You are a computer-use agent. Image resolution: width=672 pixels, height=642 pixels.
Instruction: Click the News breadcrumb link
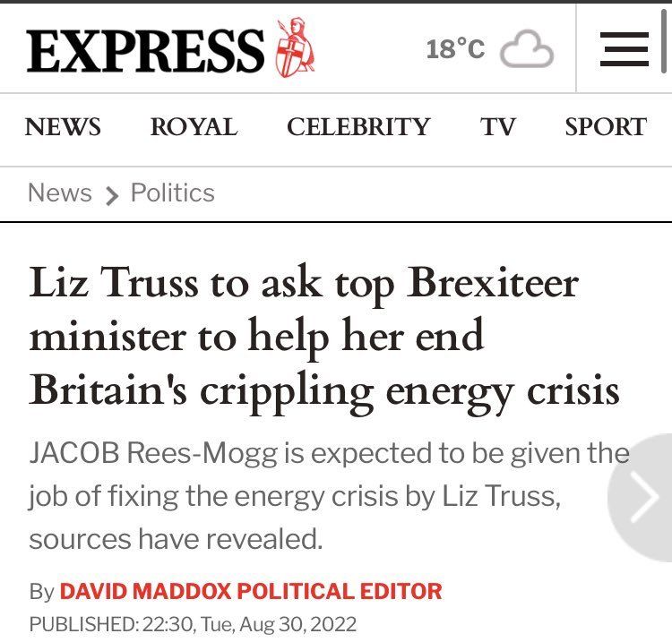click(x=60, y=193)
